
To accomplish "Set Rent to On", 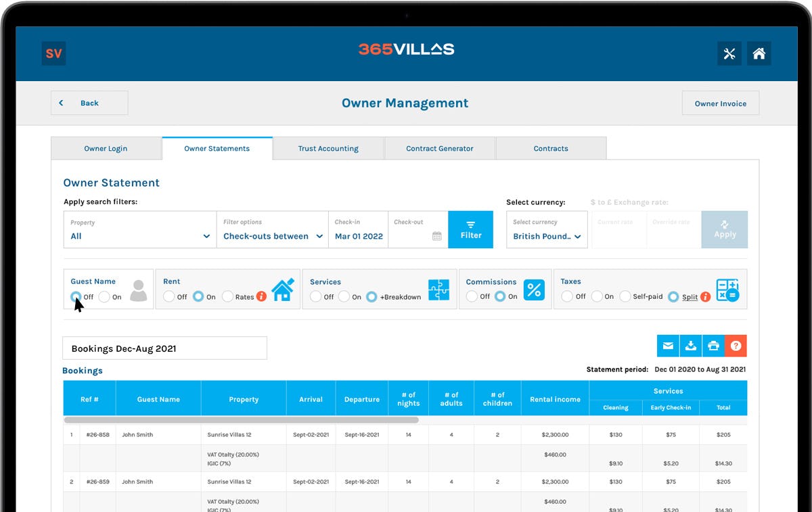I will tap(198, 296).
